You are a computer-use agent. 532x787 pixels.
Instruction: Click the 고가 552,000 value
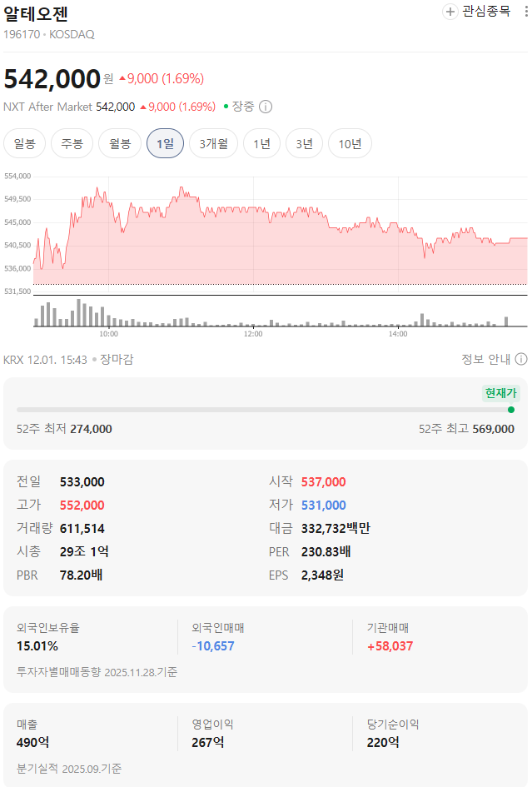coord(82,505)
